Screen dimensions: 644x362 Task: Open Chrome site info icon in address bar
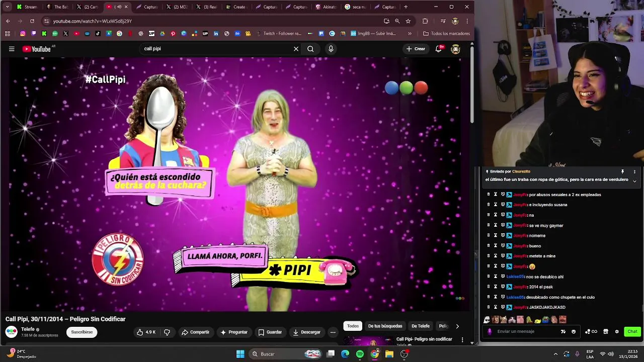click(x=46, y=21)
